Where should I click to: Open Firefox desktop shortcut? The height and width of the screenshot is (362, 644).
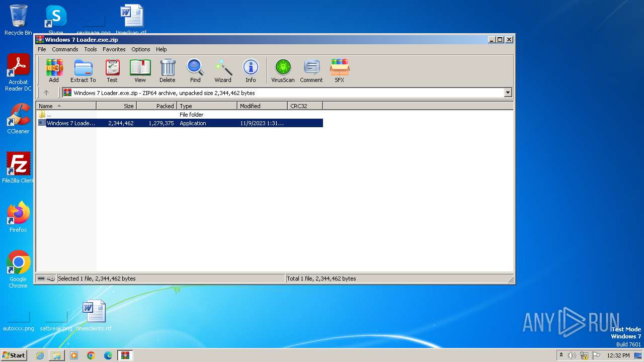(x=18, y=217)
